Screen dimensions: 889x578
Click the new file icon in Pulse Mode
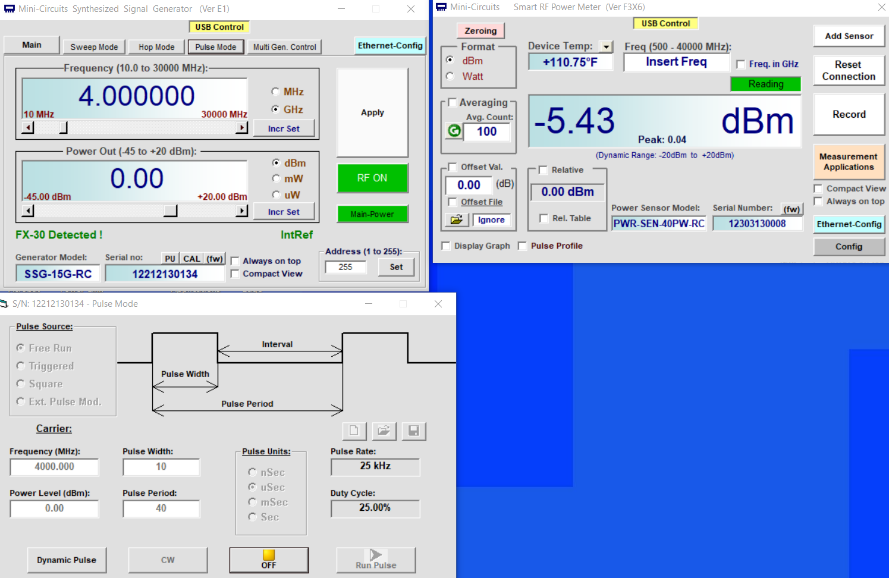click(x=354, y=431)
